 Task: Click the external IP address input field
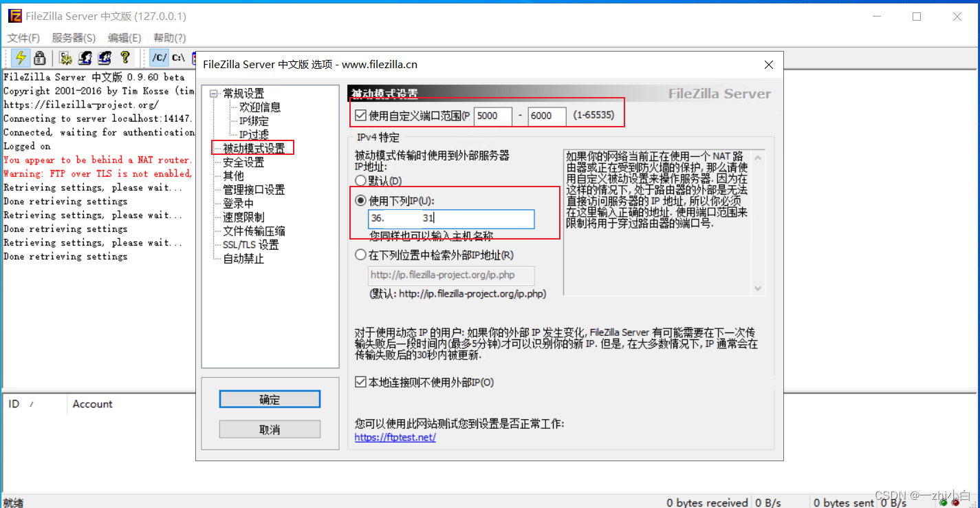click(x=451, y=218)
